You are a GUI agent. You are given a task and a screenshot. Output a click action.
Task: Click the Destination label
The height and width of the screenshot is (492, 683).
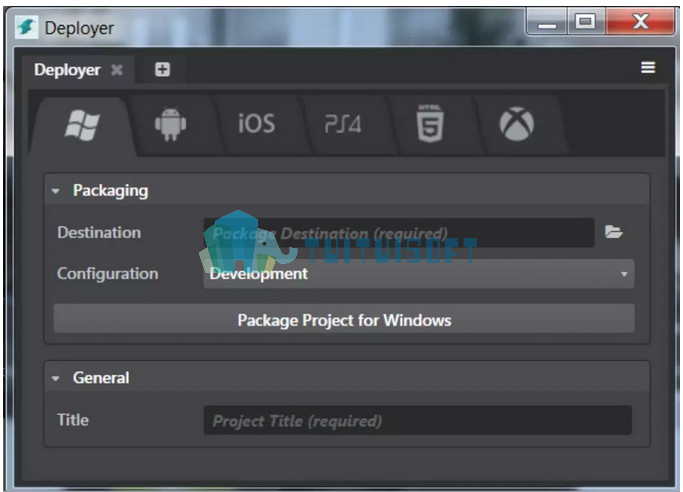click(99, 233)
